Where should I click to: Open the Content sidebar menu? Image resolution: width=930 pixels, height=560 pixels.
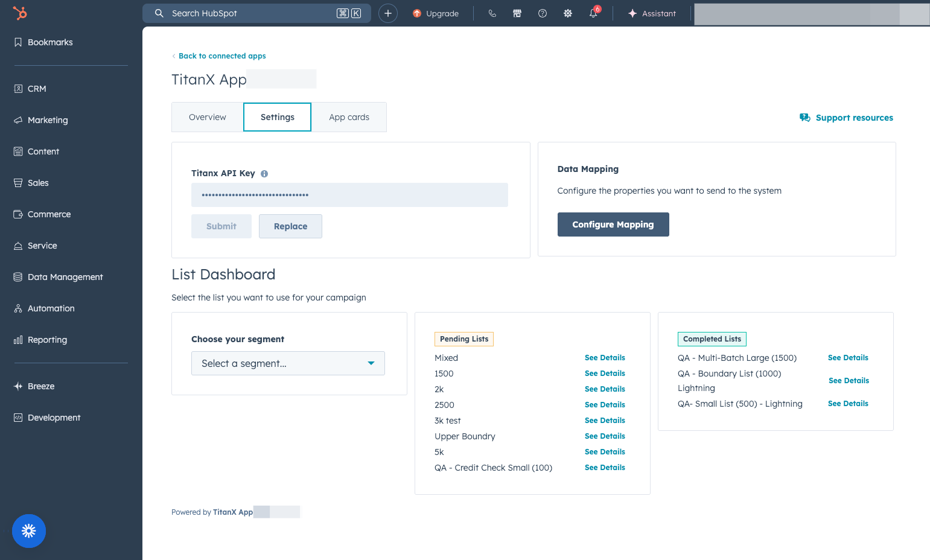(x=36, y=151)
